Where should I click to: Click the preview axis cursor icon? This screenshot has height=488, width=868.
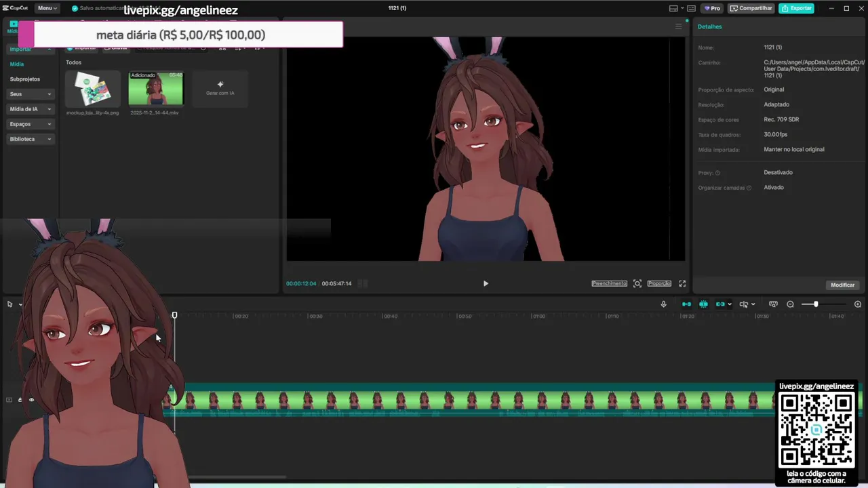click(744, 304)
